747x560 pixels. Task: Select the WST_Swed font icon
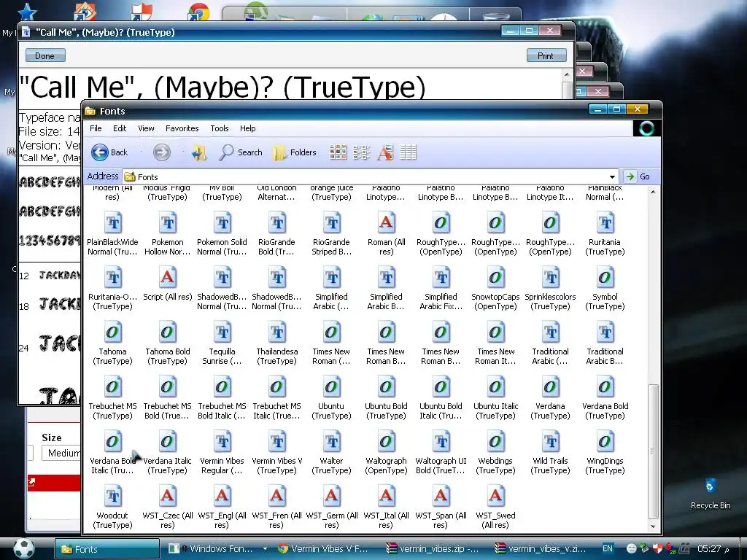coord(495,497)
